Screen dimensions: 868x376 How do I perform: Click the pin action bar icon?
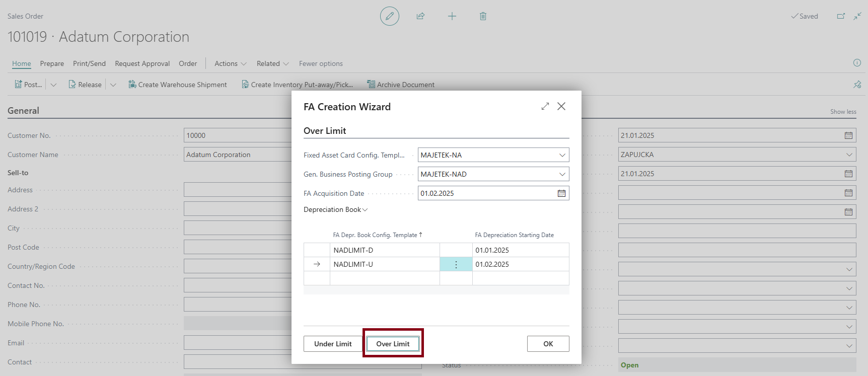click(x=857, y=85)
